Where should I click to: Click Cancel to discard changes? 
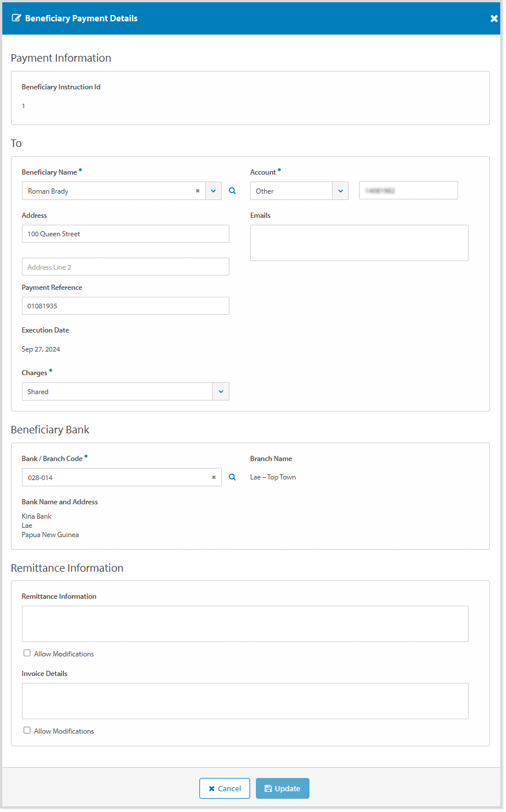[x=225, y=788]
